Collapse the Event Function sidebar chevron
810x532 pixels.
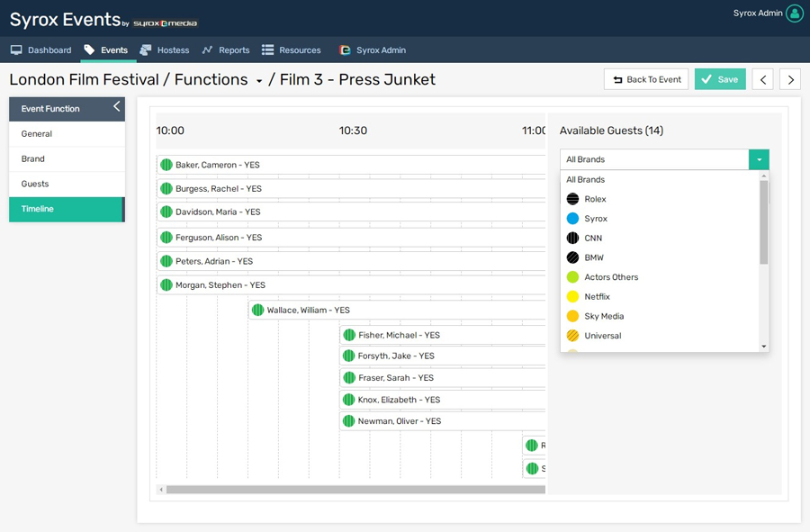pyautogui.click(x=117, y=106)
